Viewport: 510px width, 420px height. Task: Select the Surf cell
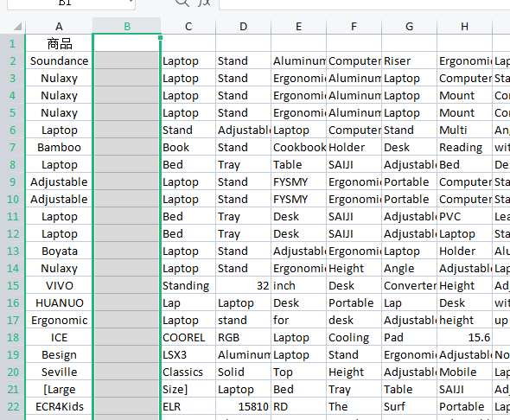tap(409, 406)
